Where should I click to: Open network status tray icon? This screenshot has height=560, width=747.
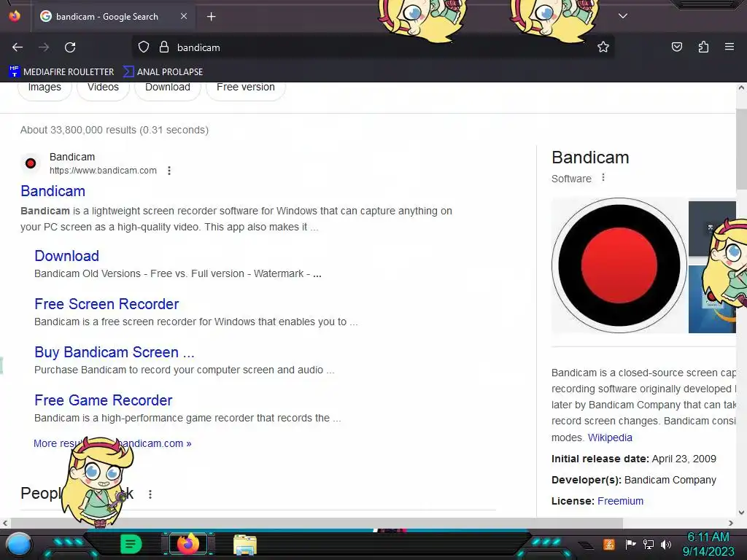pyautogui.click(x=649, y=544)
